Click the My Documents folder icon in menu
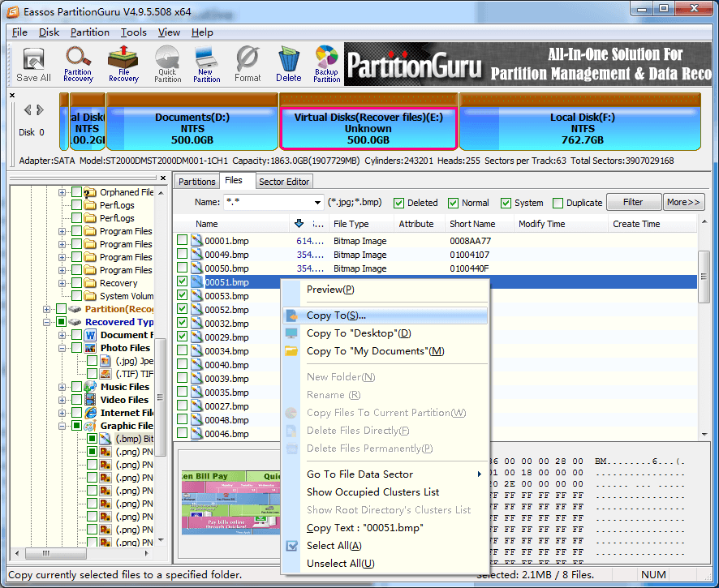Viewport: 719px width, 588px height. [x=291, y=351]
